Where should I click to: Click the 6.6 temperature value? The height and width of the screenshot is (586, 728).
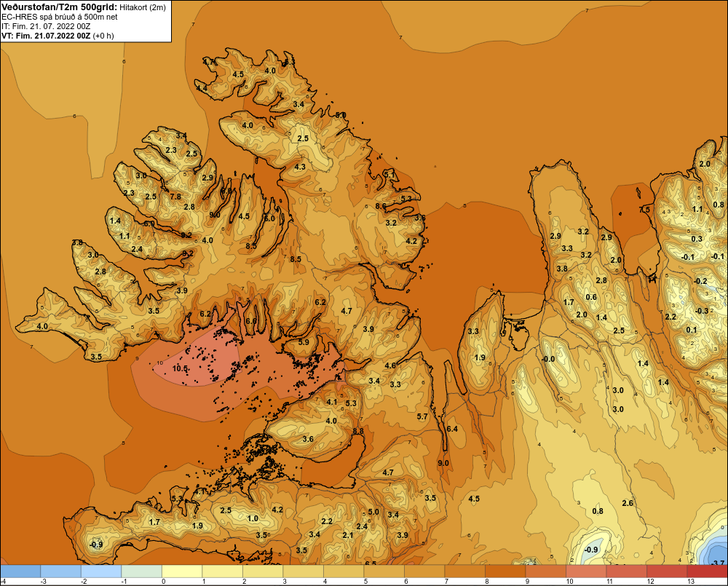point(251,321)
